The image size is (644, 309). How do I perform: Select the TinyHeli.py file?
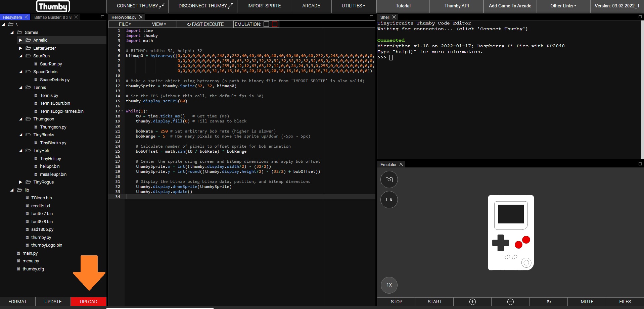tap(50, 159)
